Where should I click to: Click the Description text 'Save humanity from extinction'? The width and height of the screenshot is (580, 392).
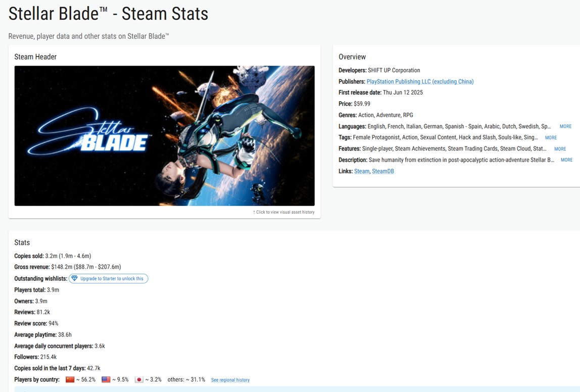[x=462, y=160]
